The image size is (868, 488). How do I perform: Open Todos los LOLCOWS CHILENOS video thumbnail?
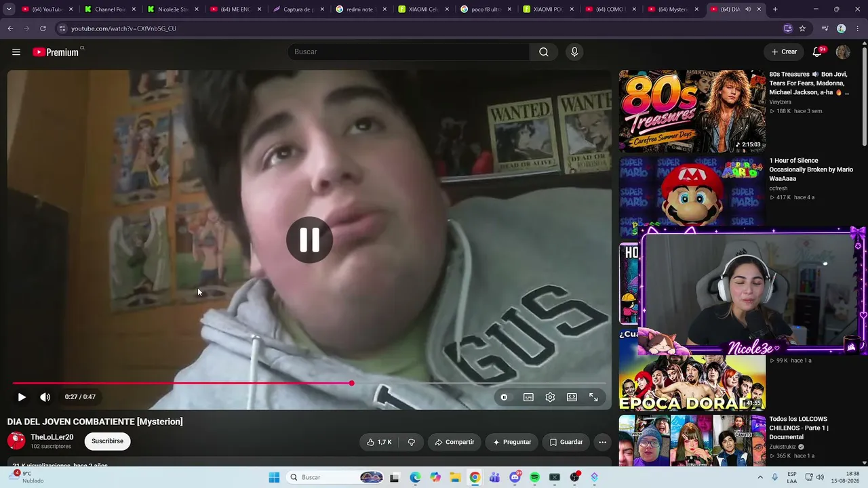(x=692, y=441)
